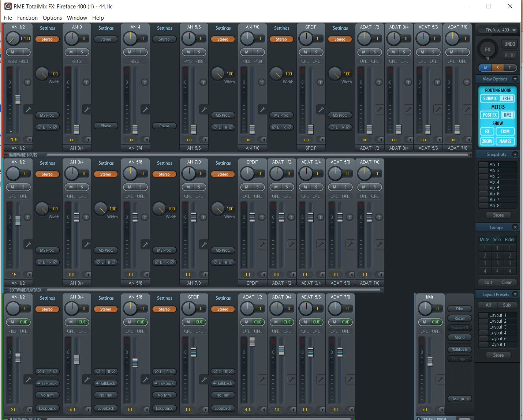
Task: Enable CUE on hardware output SPDIF
Action: click(x=199, y=322)
